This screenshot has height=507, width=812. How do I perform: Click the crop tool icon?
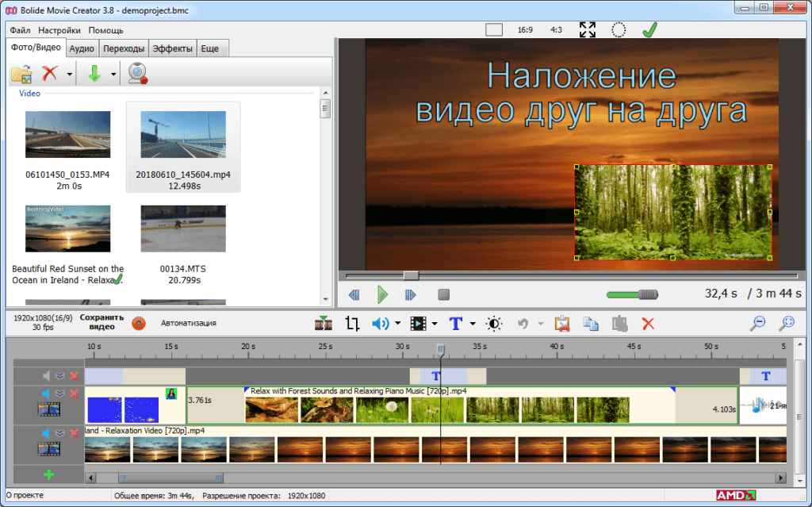click(353, 323)
